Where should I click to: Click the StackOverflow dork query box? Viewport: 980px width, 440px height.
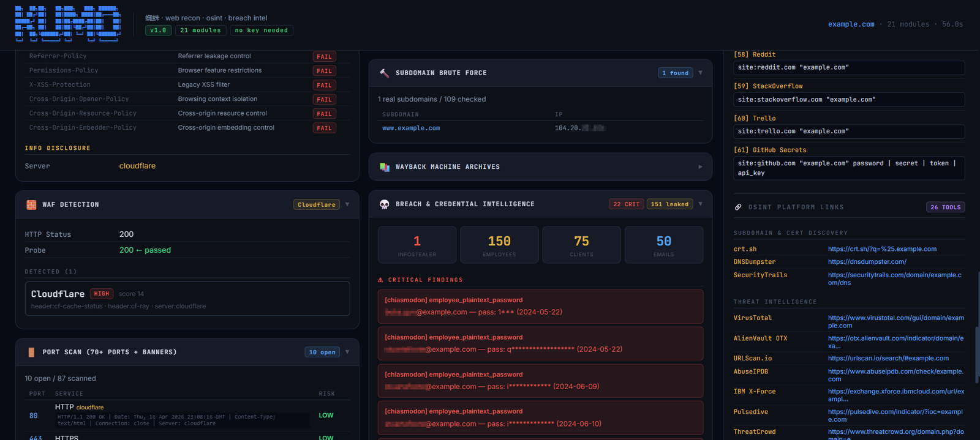pos(849,100)
